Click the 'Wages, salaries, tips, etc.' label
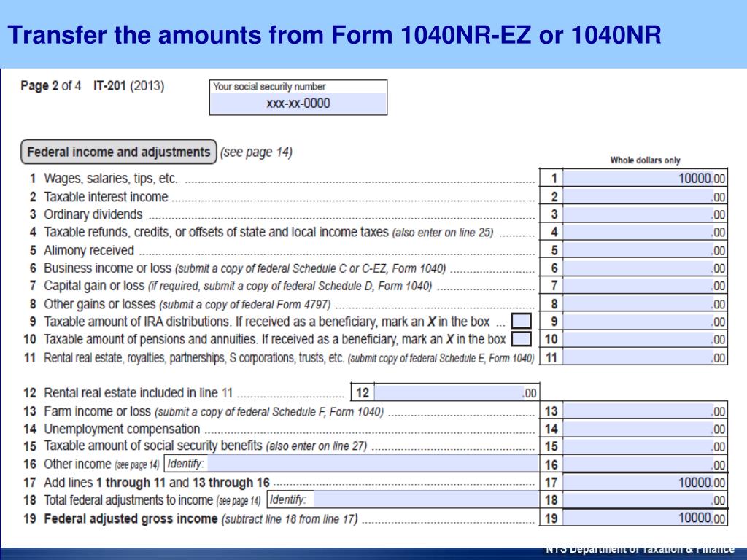 click(x=111, y=178)
